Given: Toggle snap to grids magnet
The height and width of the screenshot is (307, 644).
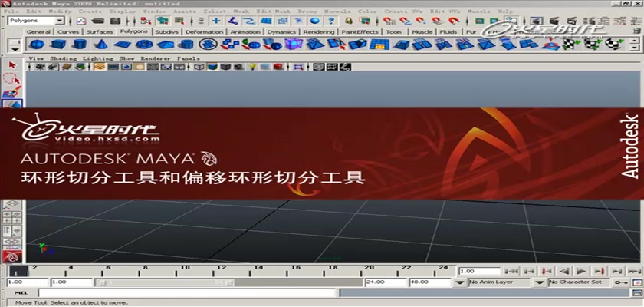Looking at the screenshot, I should [389, 21].
